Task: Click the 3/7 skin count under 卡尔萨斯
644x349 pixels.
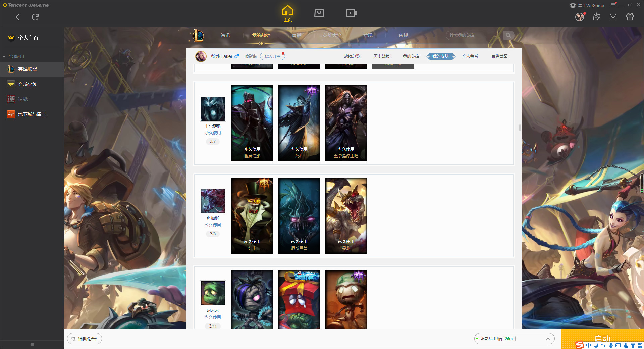Action: coord(213,142)
